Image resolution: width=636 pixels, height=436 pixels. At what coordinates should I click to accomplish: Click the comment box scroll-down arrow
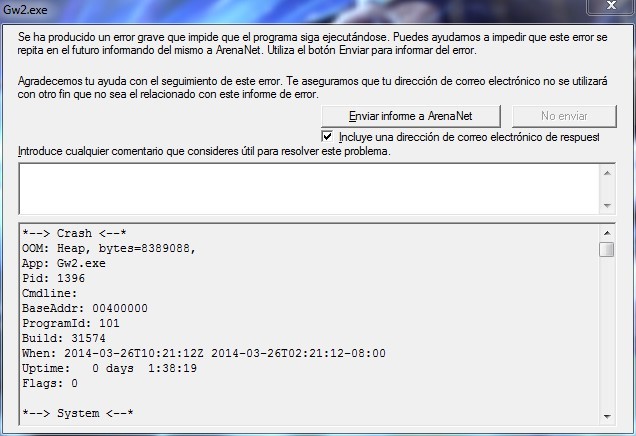tap(607, 206)
